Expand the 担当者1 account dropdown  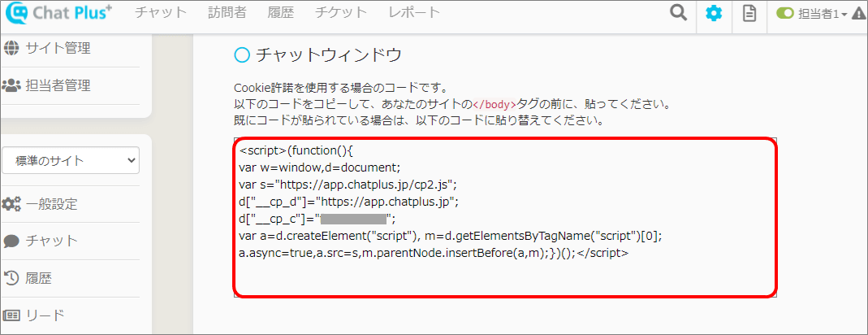pyautogui.click(x=822, y=15)
